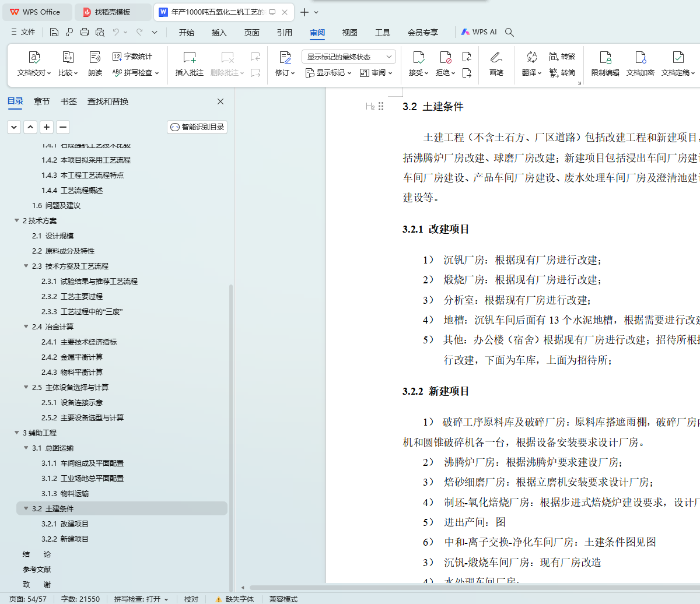Viewport: 700px width, 604px height.
Task: Click the 缺失字体 missing fonts warning
Action: 234,599
